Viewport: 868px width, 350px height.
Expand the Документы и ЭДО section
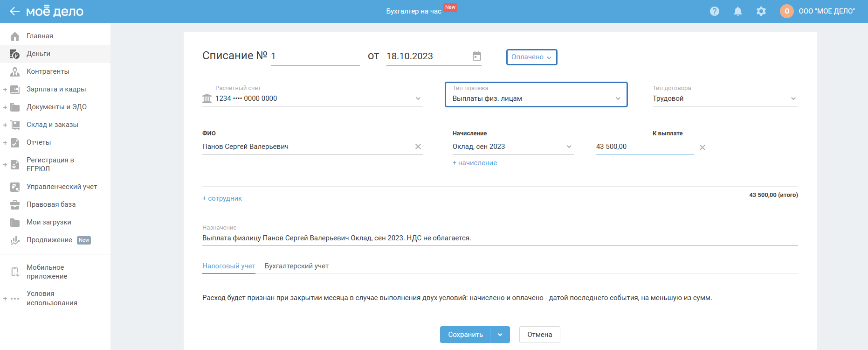coord(5,107)
